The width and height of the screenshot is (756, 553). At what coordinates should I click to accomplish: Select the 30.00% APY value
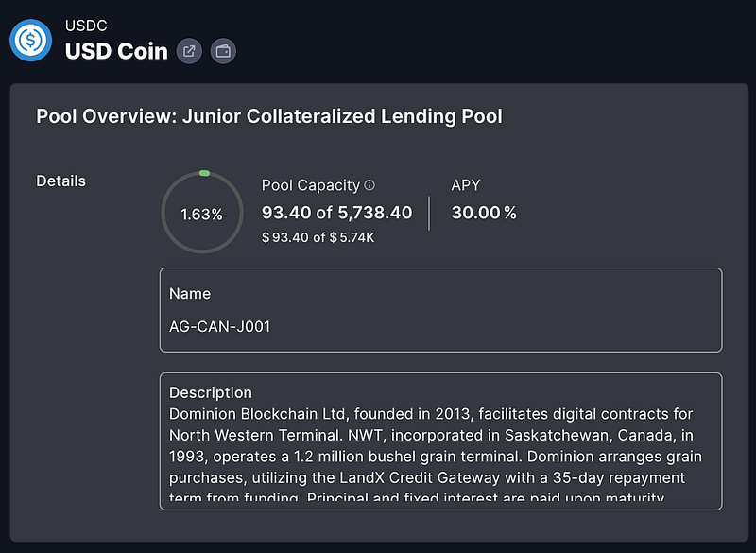(484, 213)
